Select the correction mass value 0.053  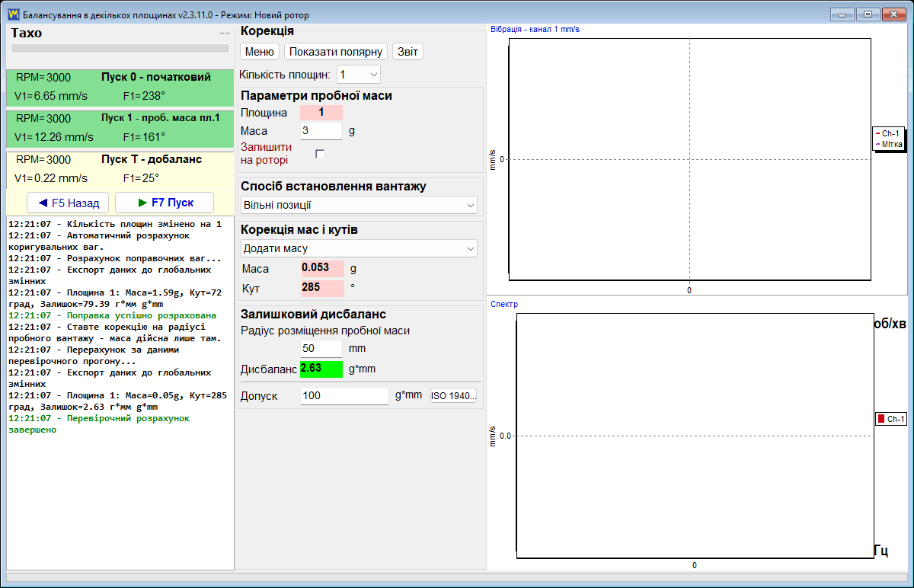pos(322,268)
